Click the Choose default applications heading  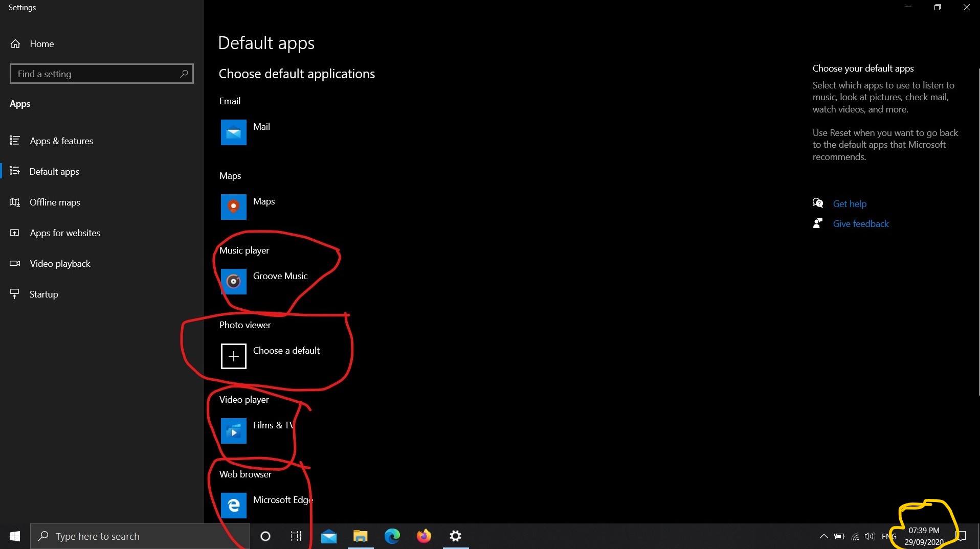[x=297, y=74]
